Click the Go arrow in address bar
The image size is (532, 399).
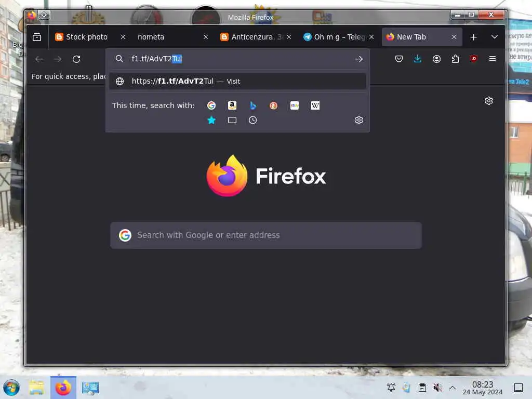(359, 59)
